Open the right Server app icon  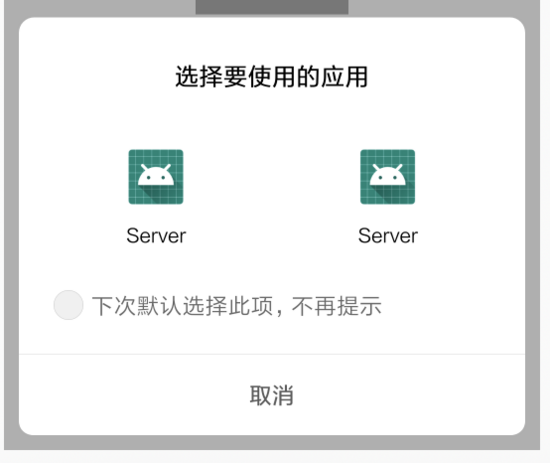pos(388,177)
